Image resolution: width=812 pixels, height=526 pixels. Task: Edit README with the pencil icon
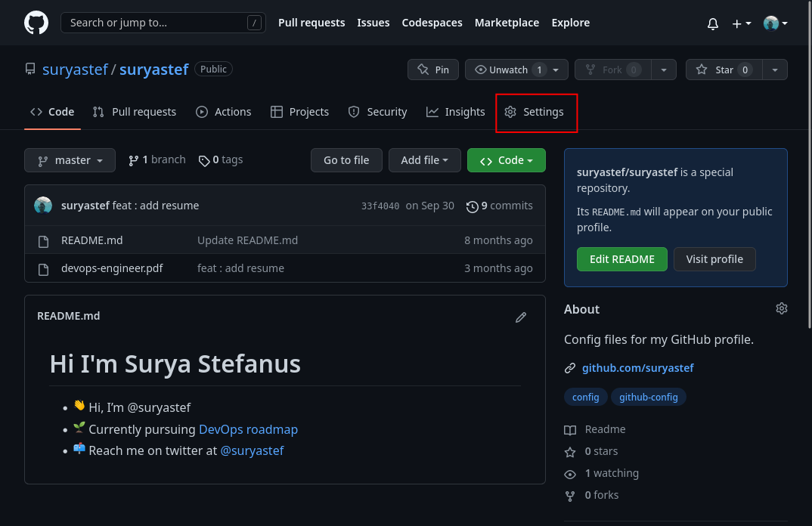click(521, 317)
